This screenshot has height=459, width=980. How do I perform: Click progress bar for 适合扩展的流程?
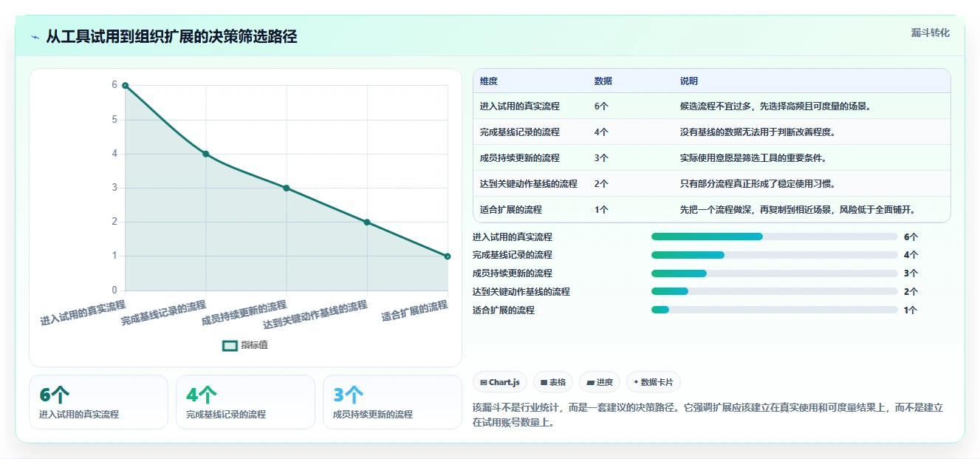coord(775,310)
